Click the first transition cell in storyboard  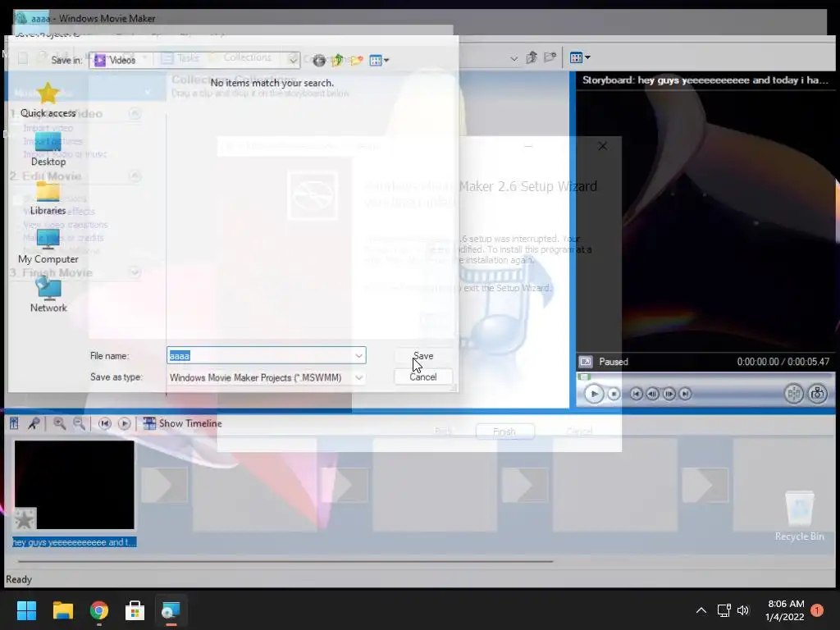(164, 485)
